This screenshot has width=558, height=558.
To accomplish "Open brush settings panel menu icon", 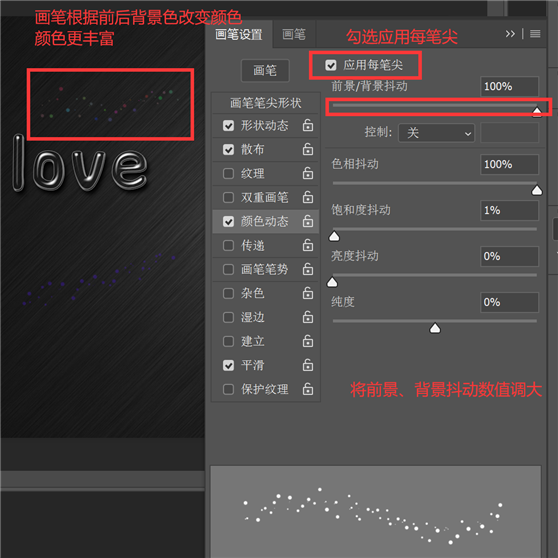I will [535, 34].
